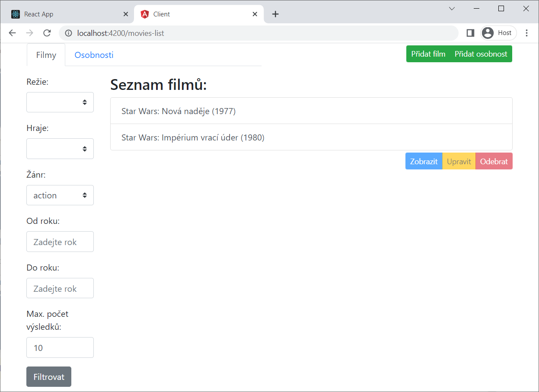Click the page reload icon in the browser toolbar
This screenshot has height=392, width=539.
click(47, 33)
